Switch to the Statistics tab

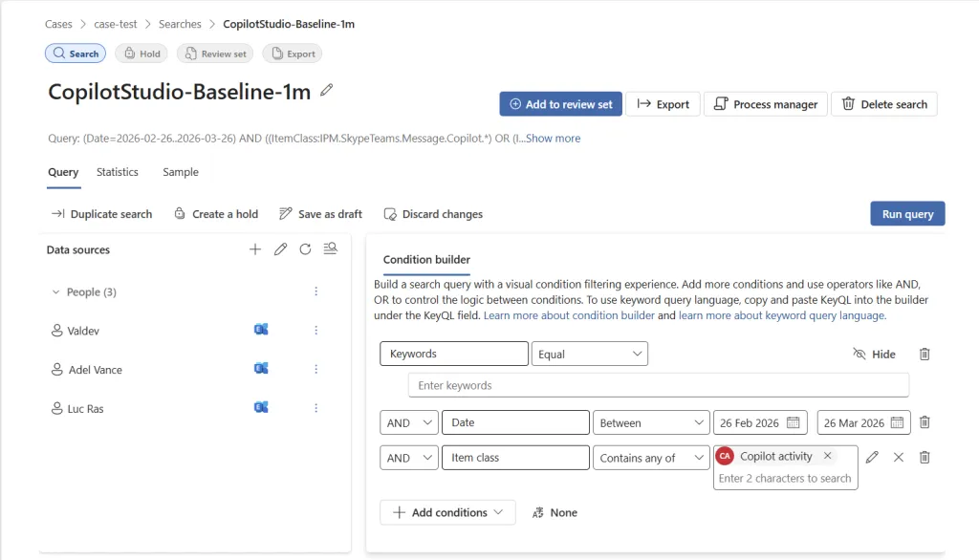pos(118,172)
